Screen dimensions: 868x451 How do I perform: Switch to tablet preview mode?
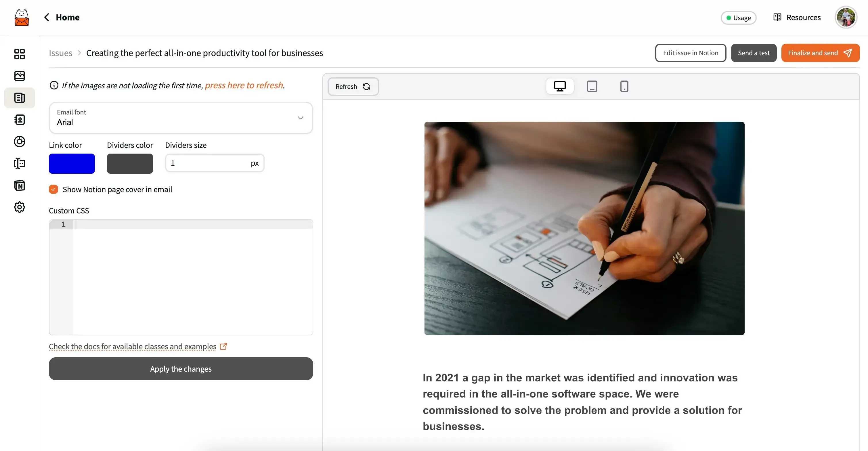[591, 86]
